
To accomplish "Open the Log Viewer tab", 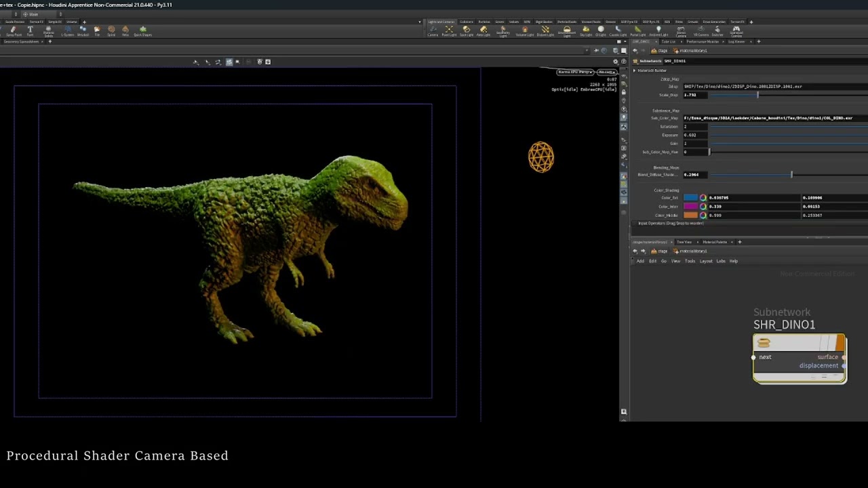I will (736, 41).
